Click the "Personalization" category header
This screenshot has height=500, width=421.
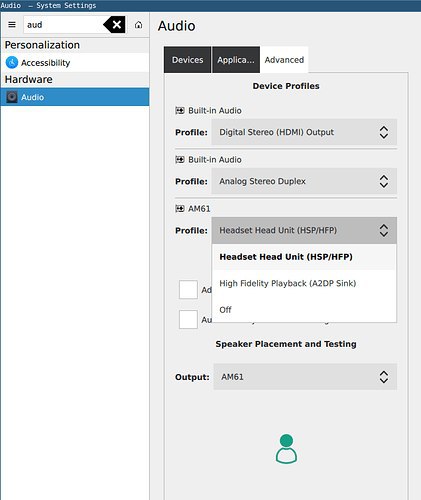42,45
